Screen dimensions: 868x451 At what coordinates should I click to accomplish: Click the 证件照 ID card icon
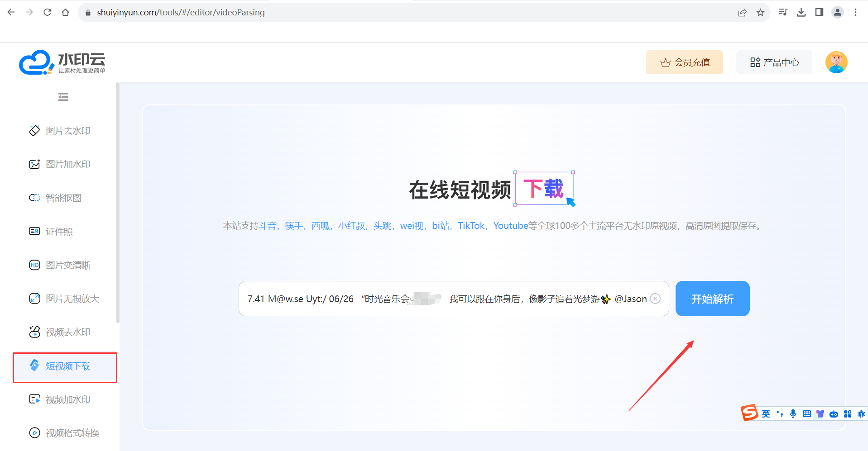34,231
